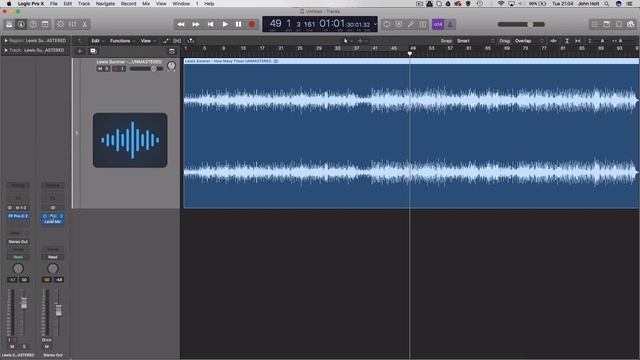Image resolution: width=640 pixels, height=360 pixels.
Task: Toggle Cycle mode button
Action: pos(386,24)
